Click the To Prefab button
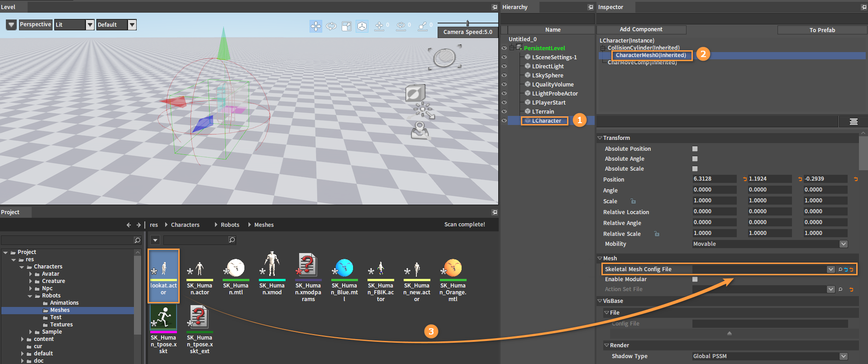Viewport: 868px width, 364px height. click(822, 30)
